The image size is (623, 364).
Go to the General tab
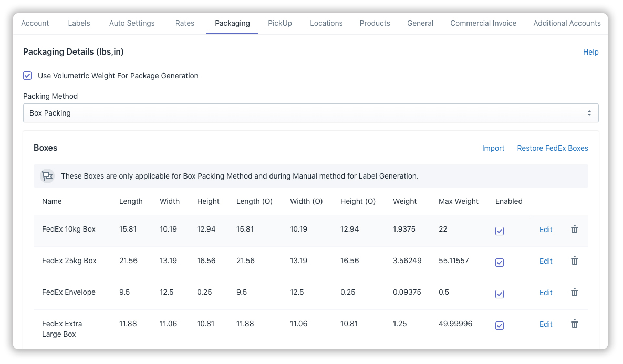pos(420,23)
